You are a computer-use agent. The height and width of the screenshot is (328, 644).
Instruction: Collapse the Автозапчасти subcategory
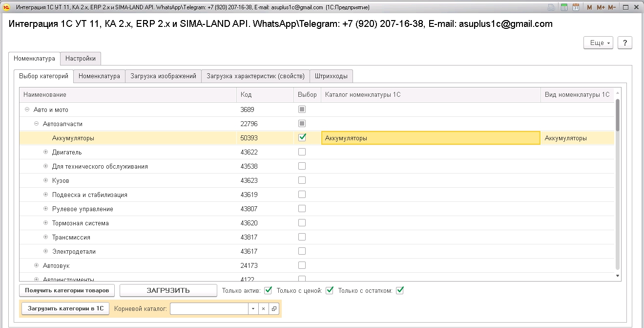[x=36, y=124]
